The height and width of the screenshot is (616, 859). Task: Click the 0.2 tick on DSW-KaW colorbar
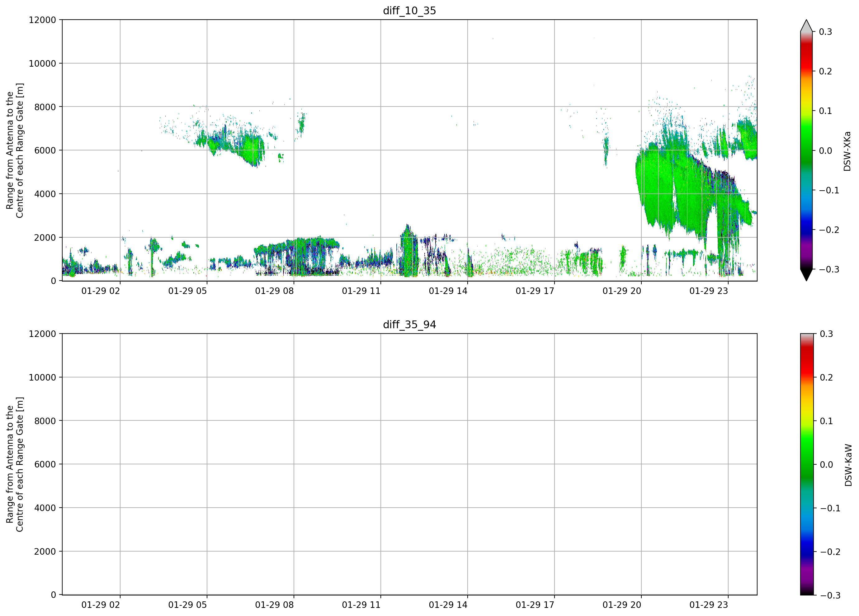(x=826, y=377)
